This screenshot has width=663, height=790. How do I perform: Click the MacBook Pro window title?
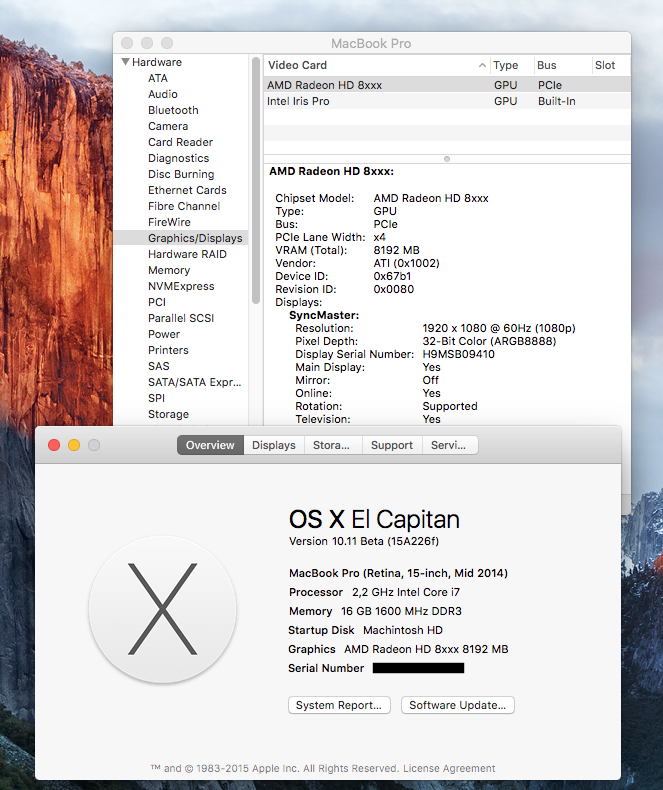coord(371,44)
